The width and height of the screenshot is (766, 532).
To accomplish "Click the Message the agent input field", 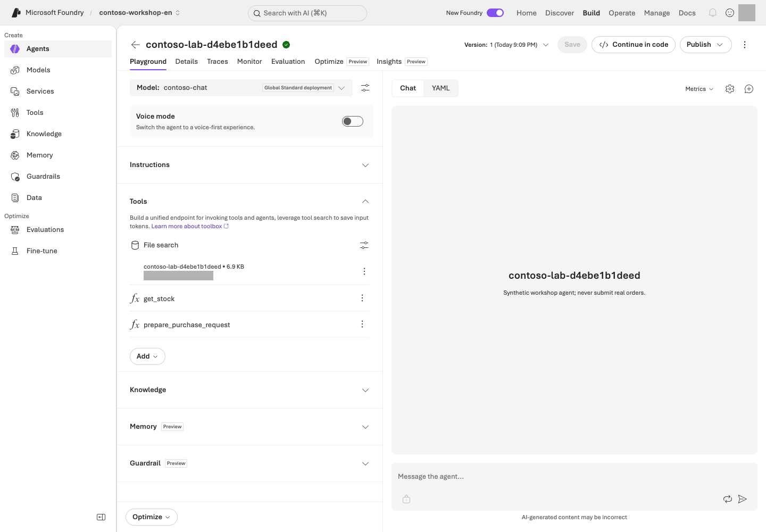I will tap(574, 477).
